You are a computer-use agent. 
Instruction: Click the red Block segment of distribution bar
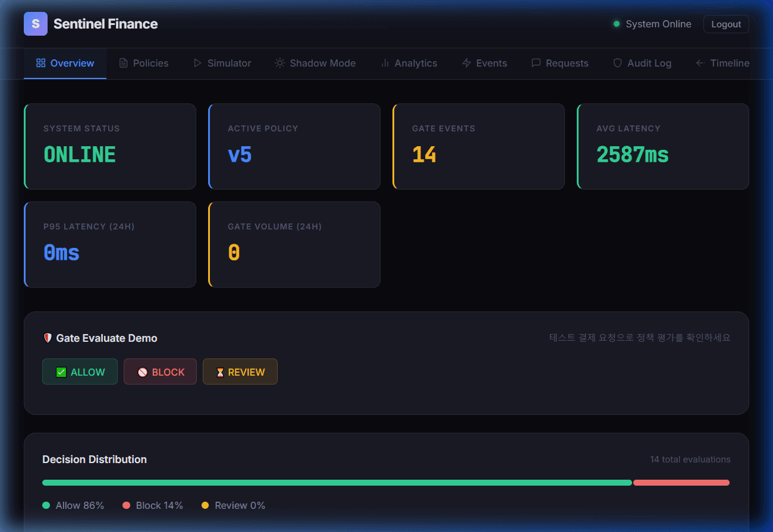[x=681, y=483]
